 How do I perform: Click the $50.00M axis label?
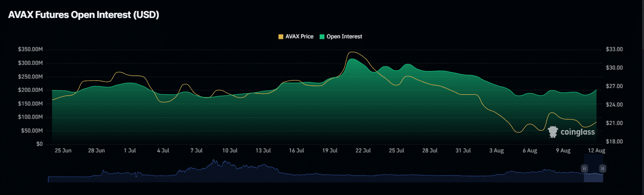(32, 131)
